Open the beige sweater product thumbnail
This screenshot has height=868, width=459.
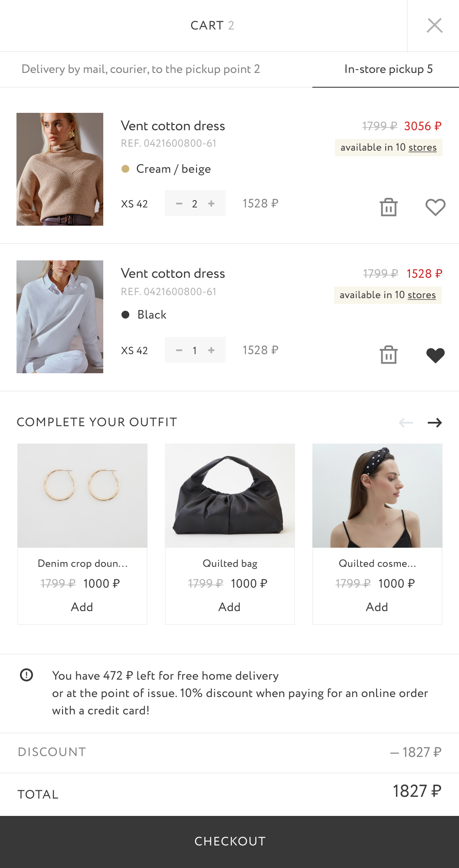tap(60, 169)
